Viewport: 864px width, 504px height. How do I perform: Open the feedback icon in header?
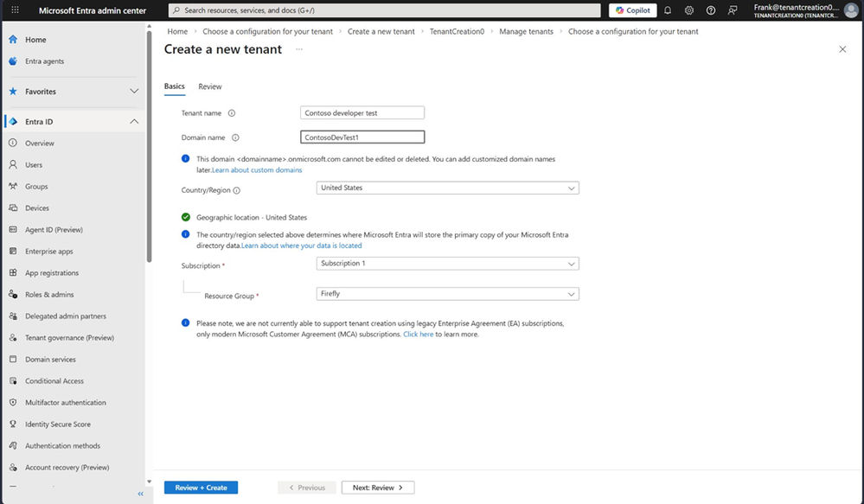pos(733,10)
